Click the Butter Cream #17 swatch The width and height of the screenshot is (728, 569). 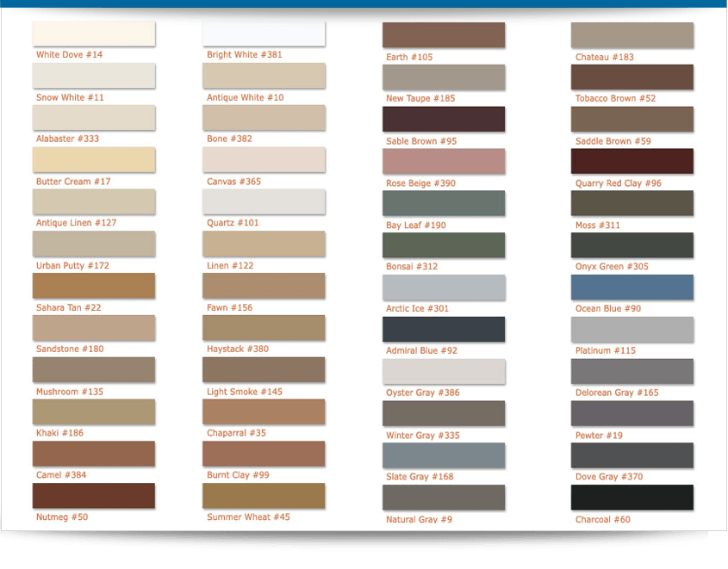tap(94, 159)
